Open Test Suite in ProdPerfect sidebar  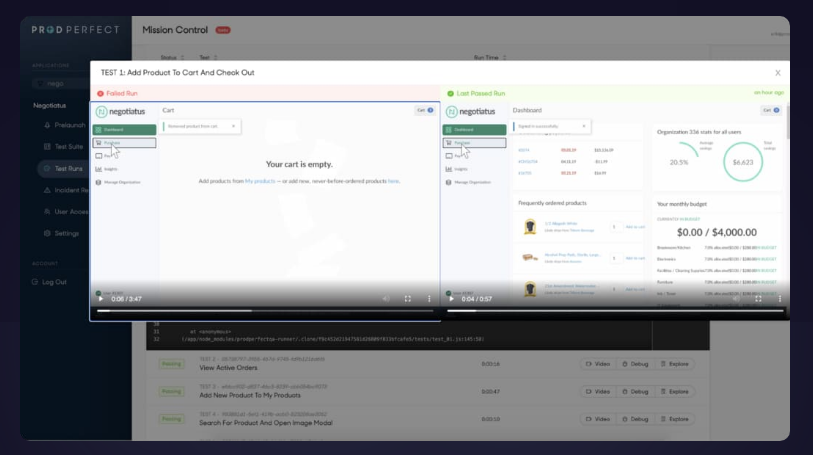point(63,147)
